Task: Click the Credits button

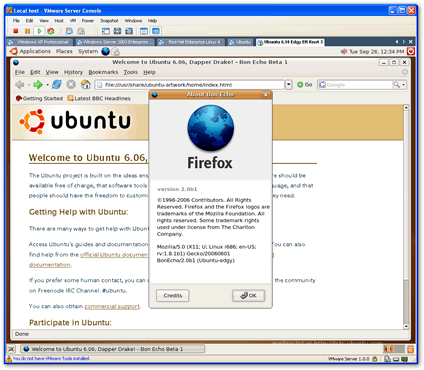Action: tap(173, 296)
